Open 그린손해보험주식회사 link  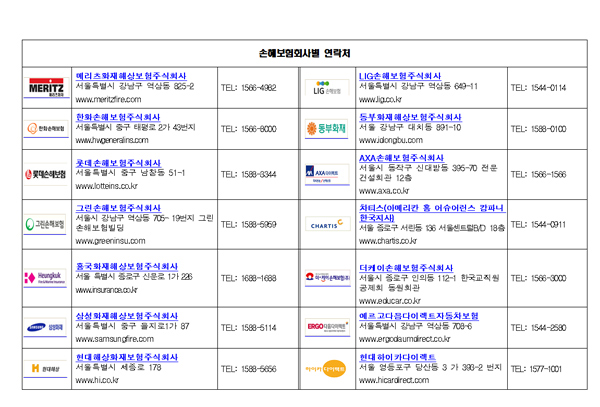click(x=118, y=208)
